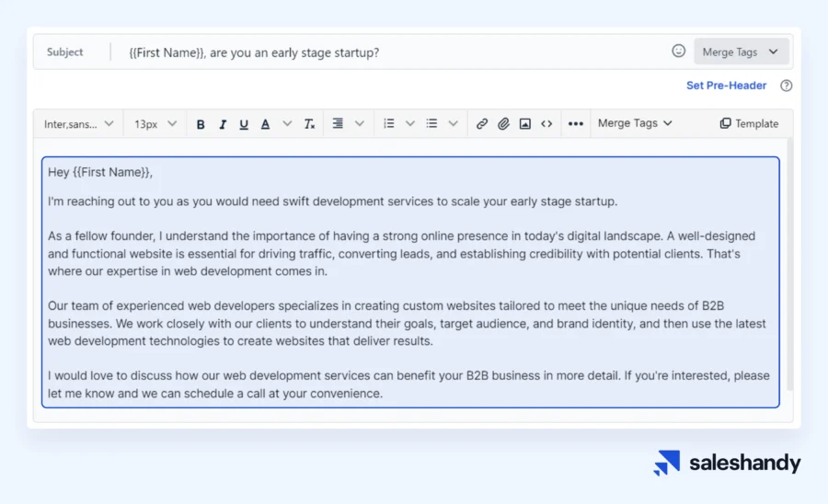
Task: Click the numbered list icon
Action: [389, 123]
